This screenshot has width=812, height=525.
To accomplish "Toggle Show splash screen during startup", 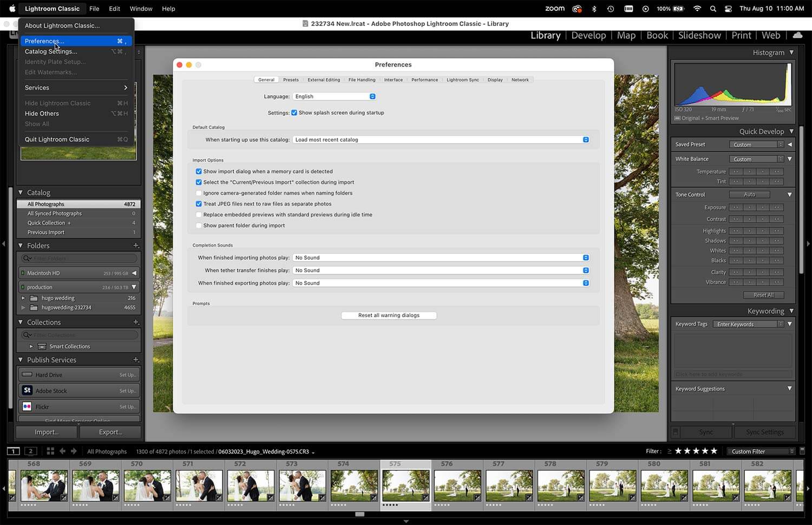I will coord(294,113).
